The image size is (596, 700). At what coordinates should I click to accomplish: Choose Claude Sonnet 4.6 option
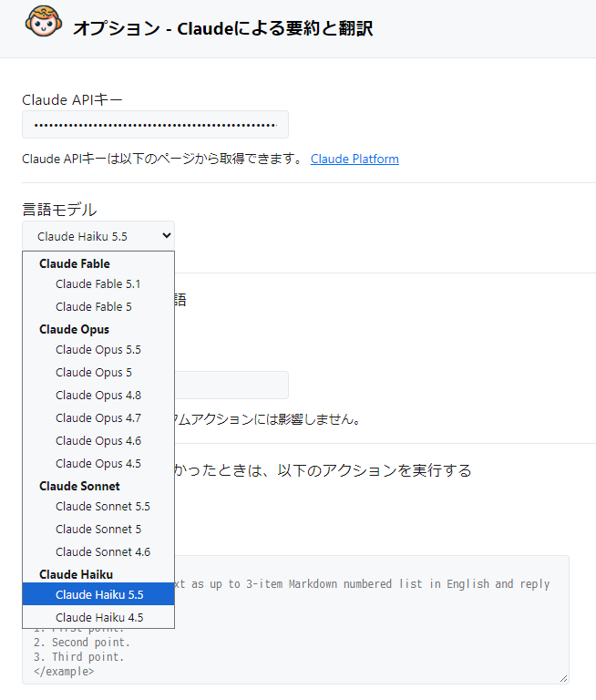(x=98, y=551)
